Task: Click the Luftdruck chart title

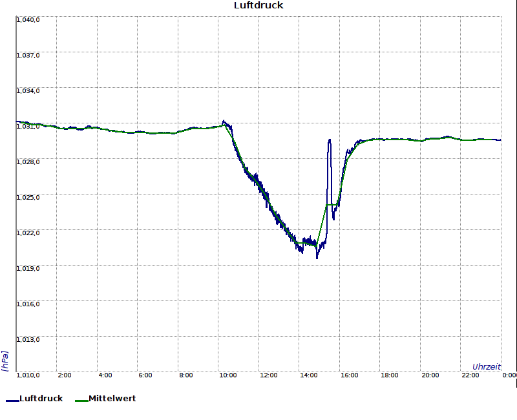Action: tap(258, 5)
